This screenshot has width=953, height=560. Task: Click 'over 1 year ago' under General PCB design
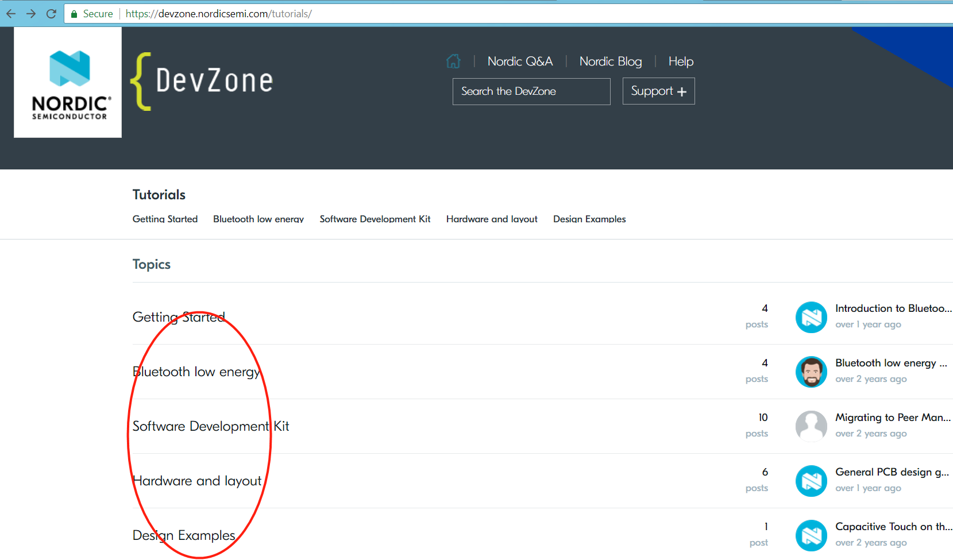pos(868,488)
